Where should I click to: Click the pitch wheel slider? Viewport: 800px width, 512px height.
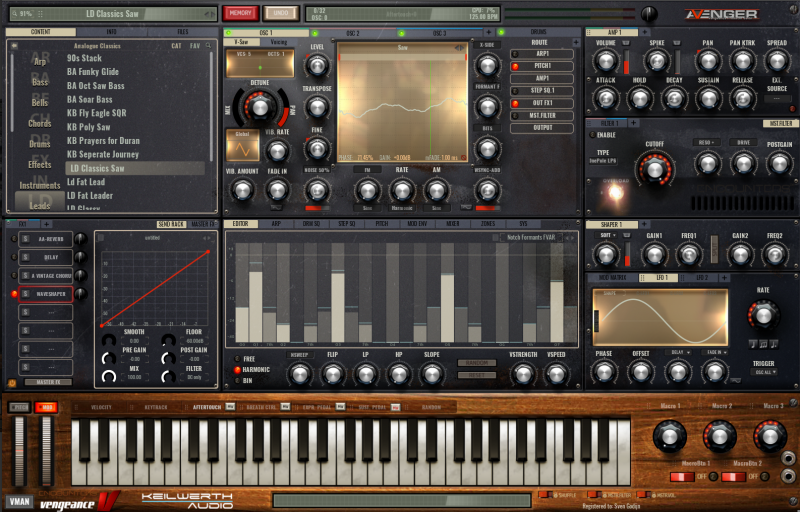click(x=20, y=451)
